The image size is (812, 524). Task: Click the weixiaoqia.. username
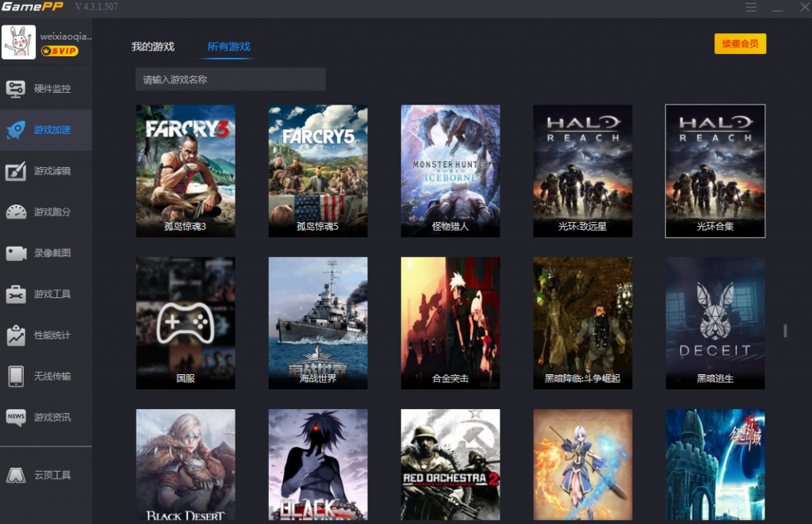66,36
